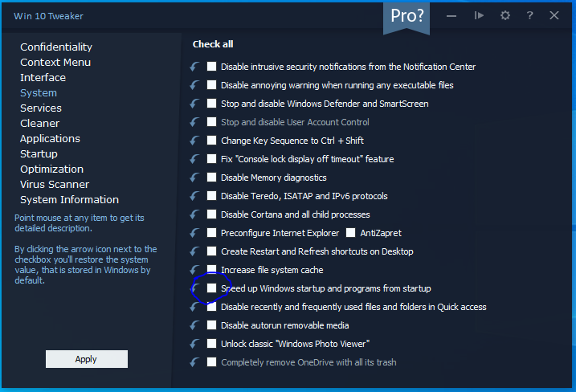Open the Startup section

pos(39,154)
